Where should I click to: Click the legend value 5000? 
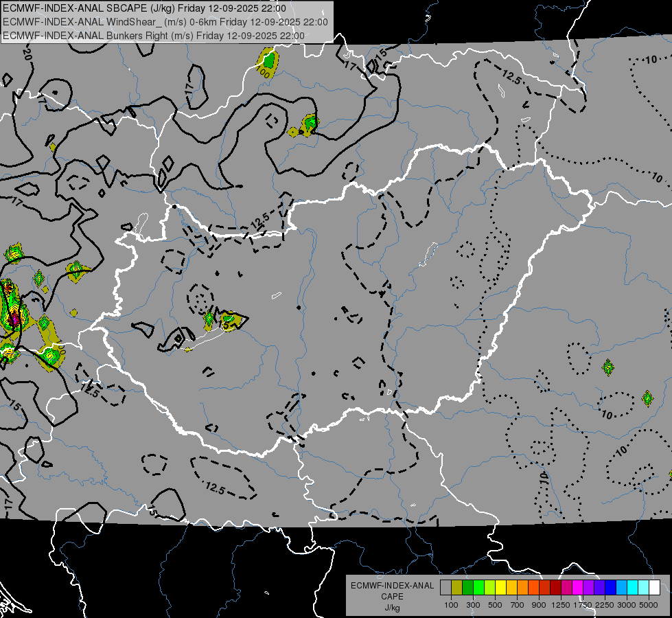pos(649,605)
